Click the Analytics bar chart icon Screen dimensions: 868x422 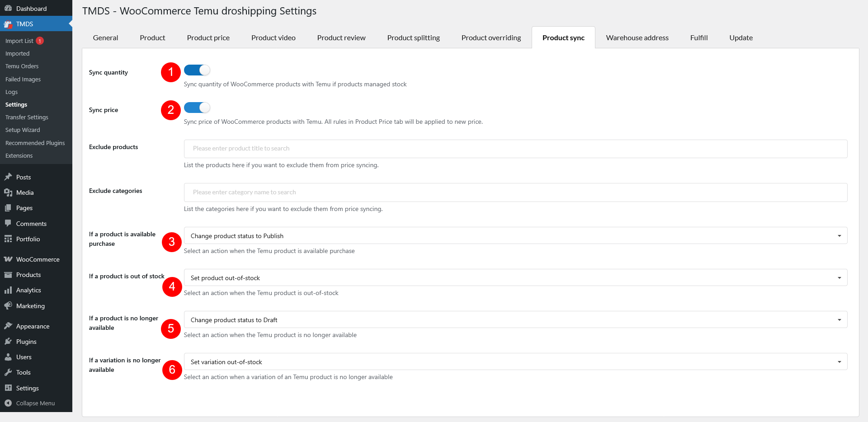point(8,290)
